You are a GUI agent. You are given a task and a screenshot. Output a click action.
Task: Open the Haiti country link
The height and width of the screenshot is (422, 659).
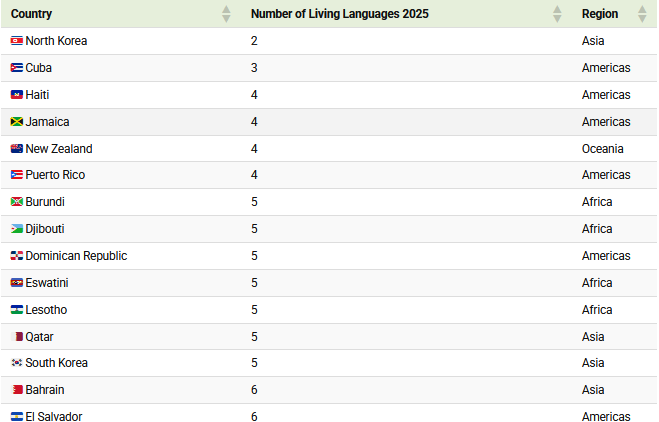pos(37,95)
